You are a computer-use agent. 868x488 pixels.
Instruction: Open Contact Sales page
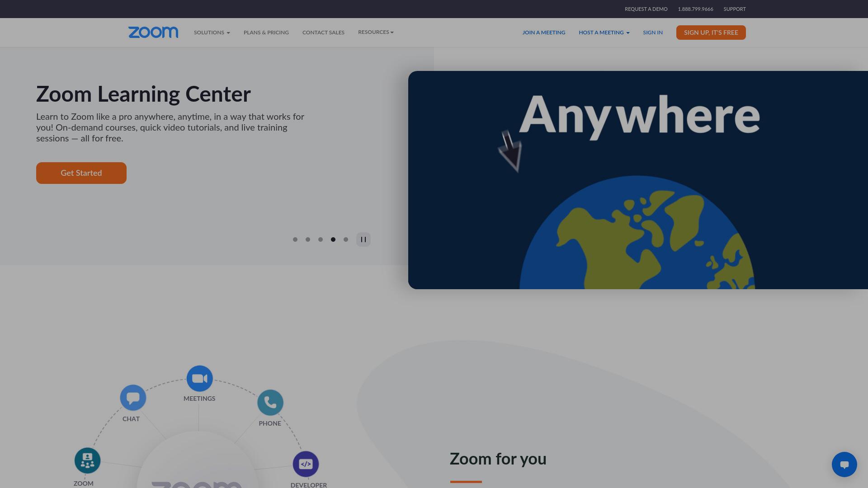point(323,33)
